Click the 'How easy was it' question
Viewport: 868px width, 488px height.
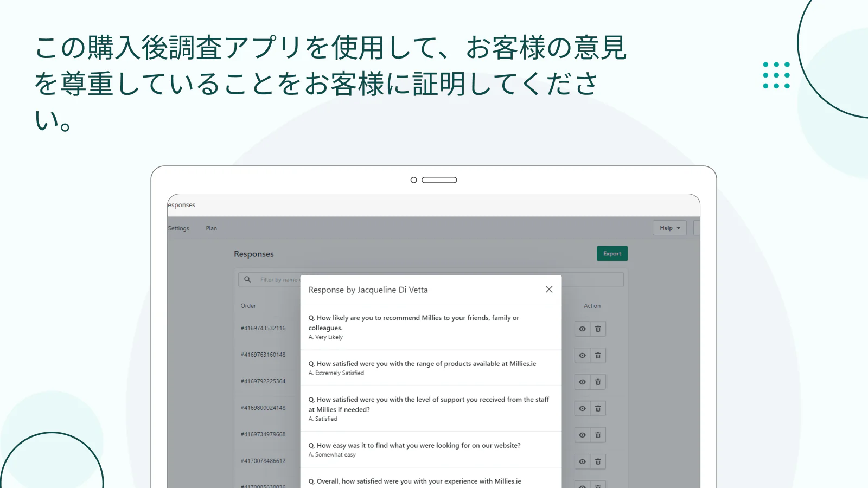[414, 446]
